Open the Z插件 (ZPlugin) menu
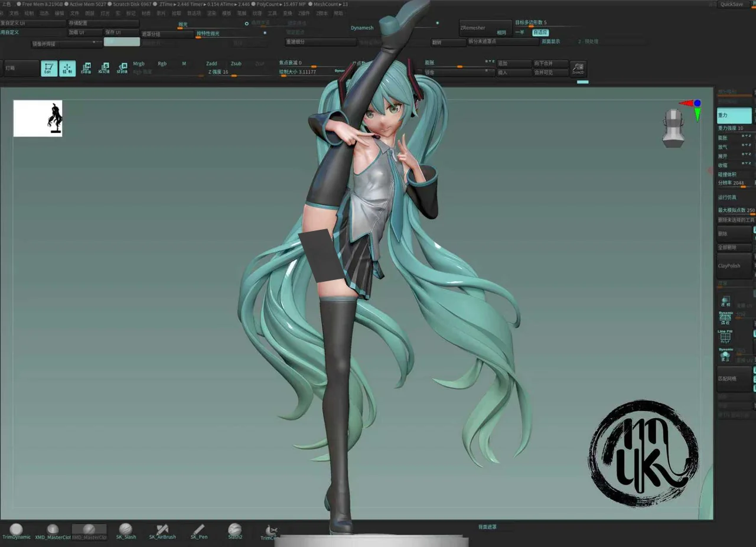 304,13
